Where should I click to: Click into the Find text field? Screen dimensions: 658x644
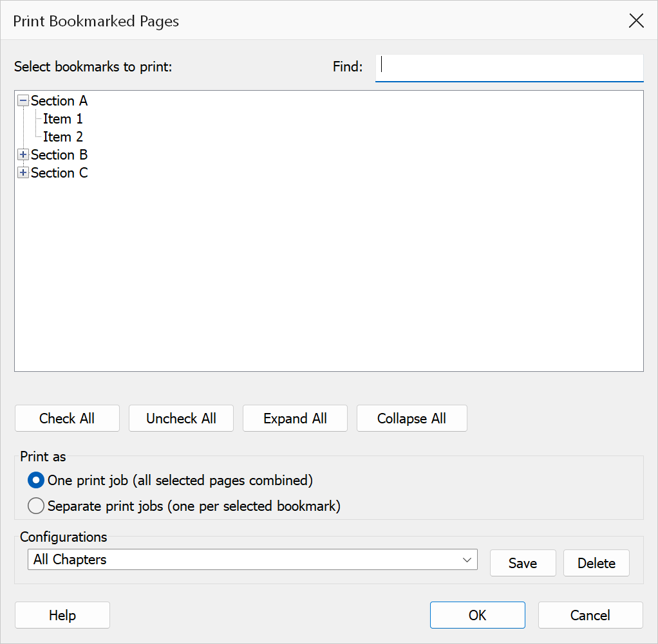tap(509, 68)
